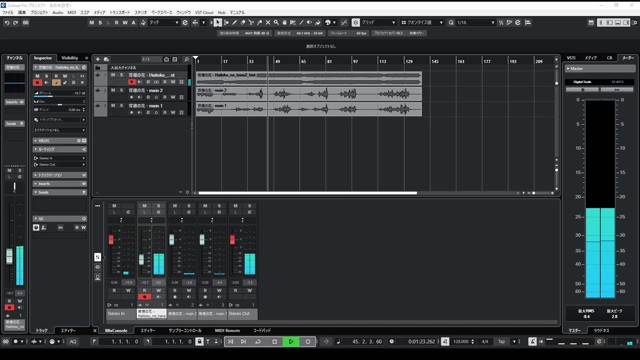Select the Range Selection tool

pyautogui.click(x=226, y=23)
